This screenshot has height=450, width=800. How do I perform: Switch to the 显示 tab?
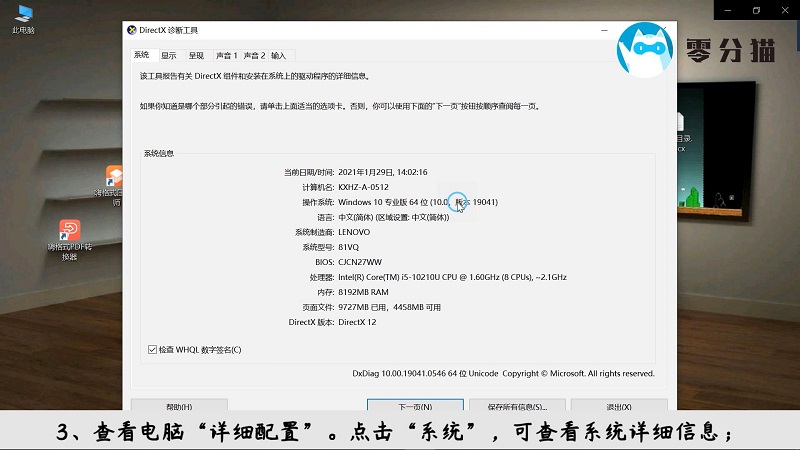pyautogui.click(x=169, y=56)
